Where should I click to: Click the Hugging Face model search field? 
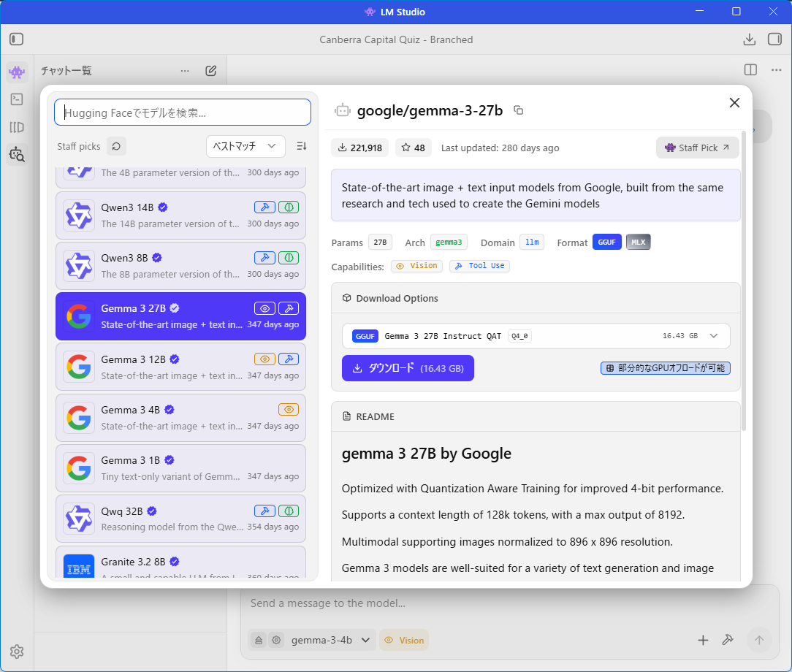click(x=183, y=112)
